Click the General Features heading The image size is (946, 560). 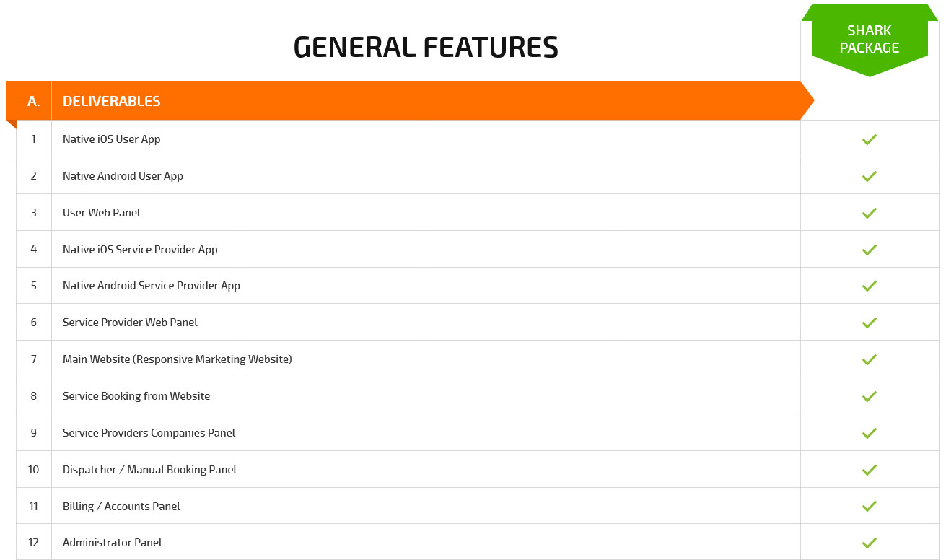click(426, 48)
